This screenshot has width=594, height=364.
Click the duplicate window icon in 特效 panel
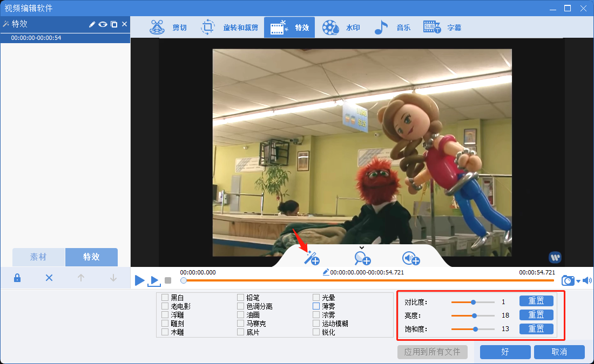[x=113, y=24]
